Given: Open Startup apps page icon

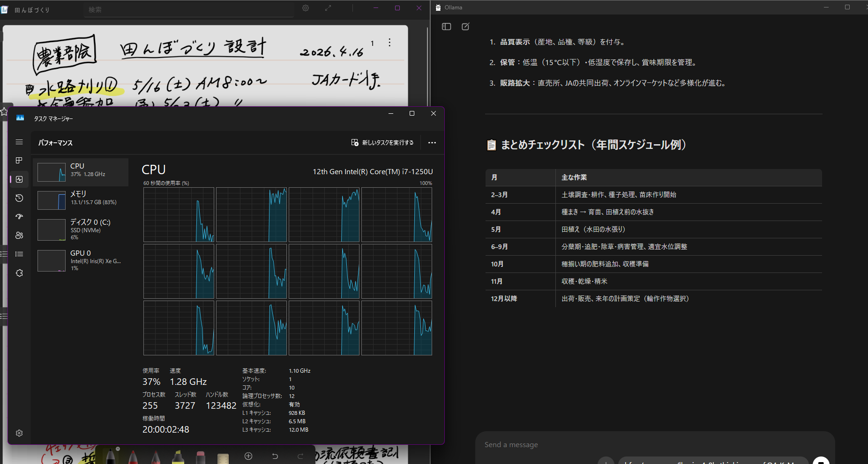Looking at the screenshot, I should (19, 217).
